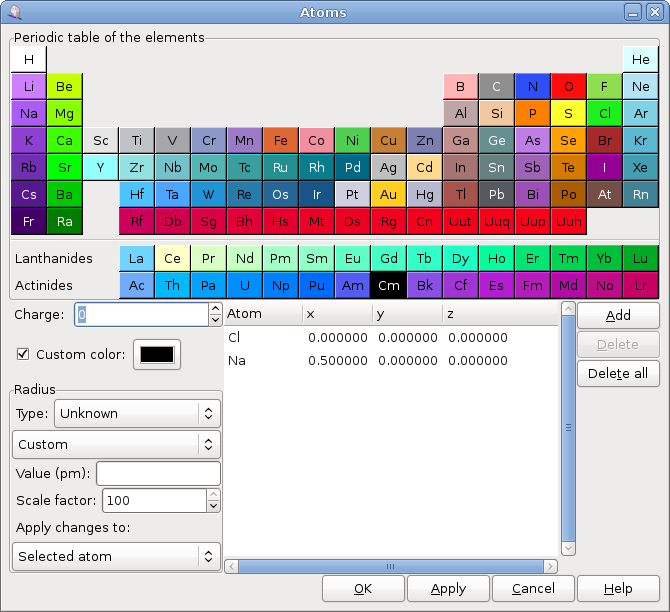Expand the Custom radius dropdown
Screen dimensions: 670x612
pyautogui.click(x=116, y=444)
